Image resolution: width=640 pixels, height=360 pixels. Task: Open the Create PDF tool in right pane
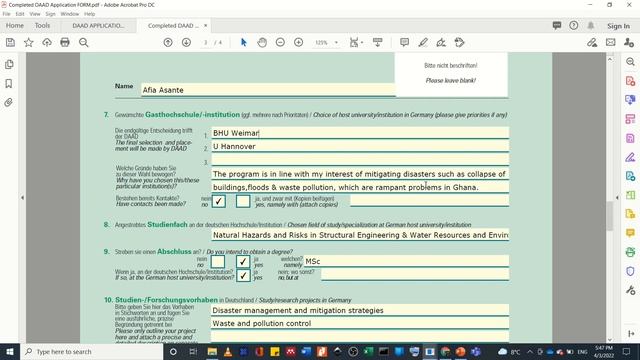(x=630, y=81)
